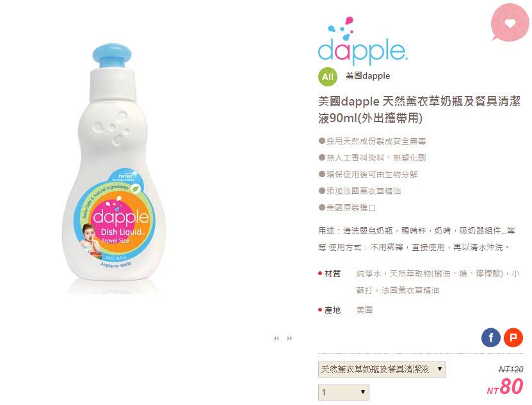532x405 pixels.
Task: Share product on Facebook
Action: pyautogui.click(x=490, y=338)
